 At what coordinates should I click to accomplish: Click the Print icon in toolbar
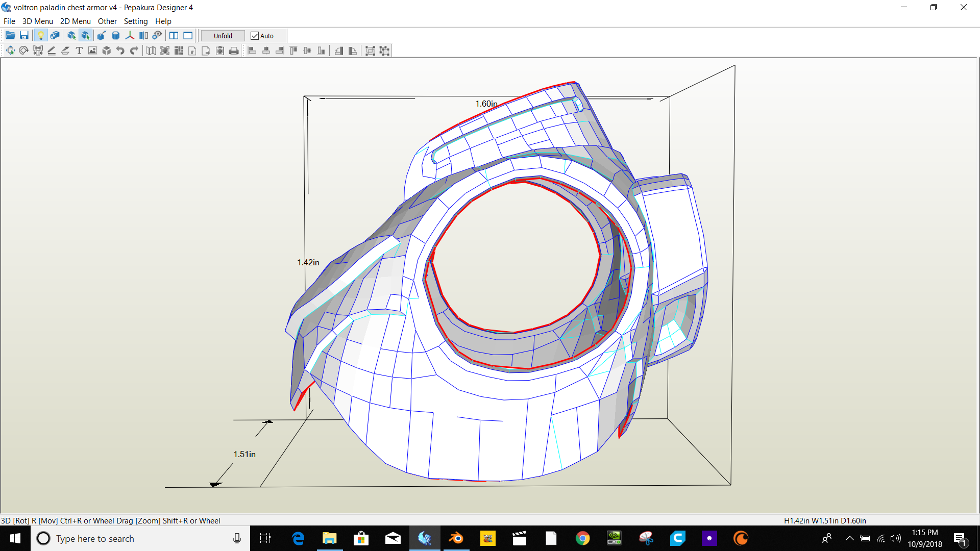point(234,51)
